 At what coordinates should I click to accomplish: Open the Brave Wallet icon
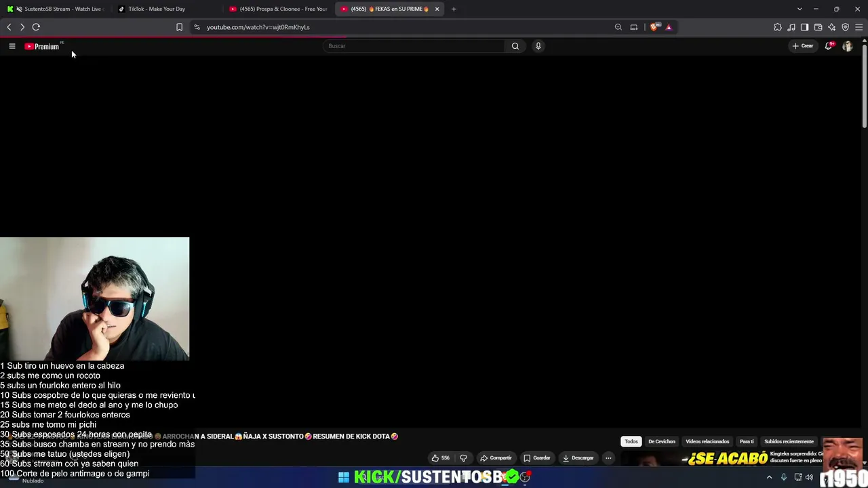pyautogui.click(x=818, y=27)
